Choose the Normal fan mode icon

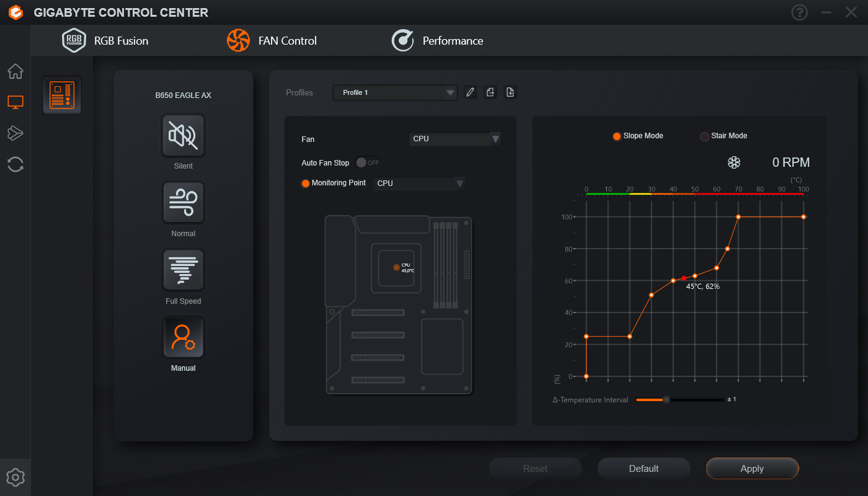click(183, 202)
